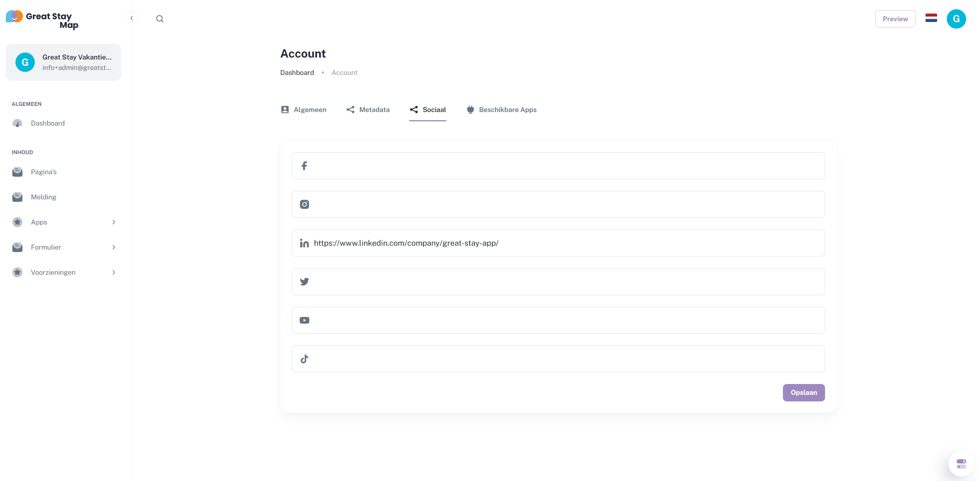980x481 pixels.
Task: Click the Dashboard breadcrumb link
Action: coord(297,73)
